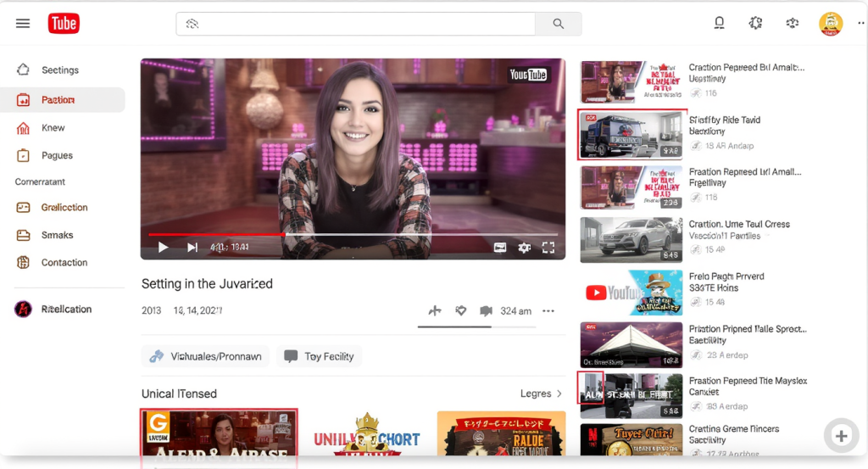868x469 pixels.
Task: Open the hamburger menu beside the Tube logo
Action: (23, 24)
